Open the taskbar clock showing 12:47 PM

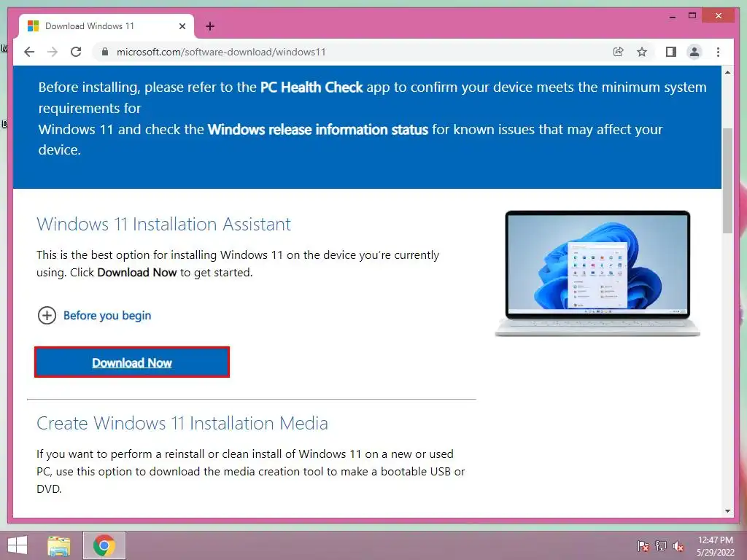coord(716,546)
